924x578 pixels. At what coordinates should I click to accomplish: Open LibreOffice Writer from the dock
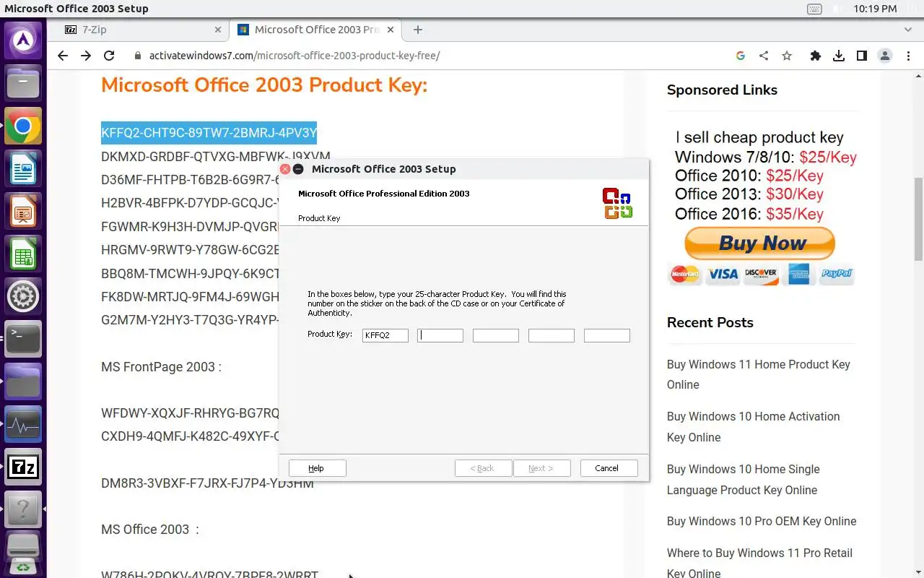(23, 170)
